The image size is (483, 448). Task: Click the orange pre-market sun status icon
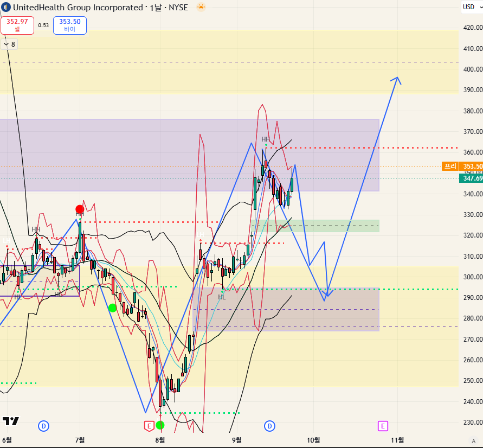[x=201, y=7]
